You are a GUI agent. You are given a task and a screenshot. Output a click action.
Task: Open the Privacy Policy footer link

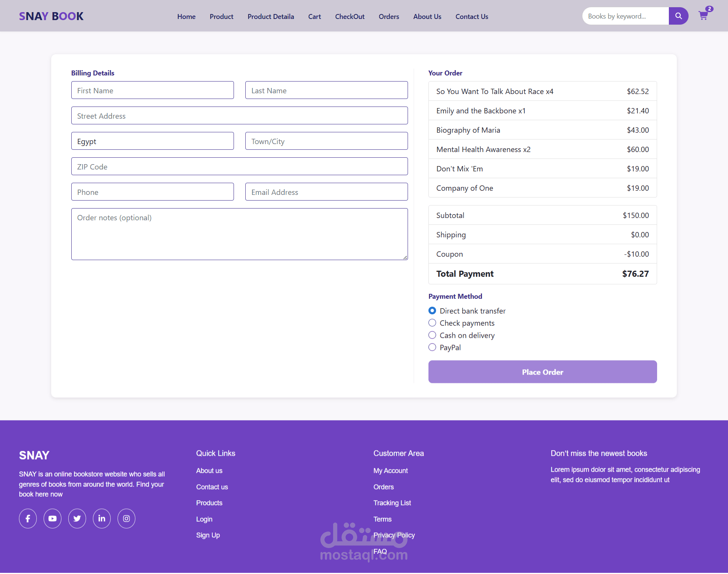pos(394,535)
